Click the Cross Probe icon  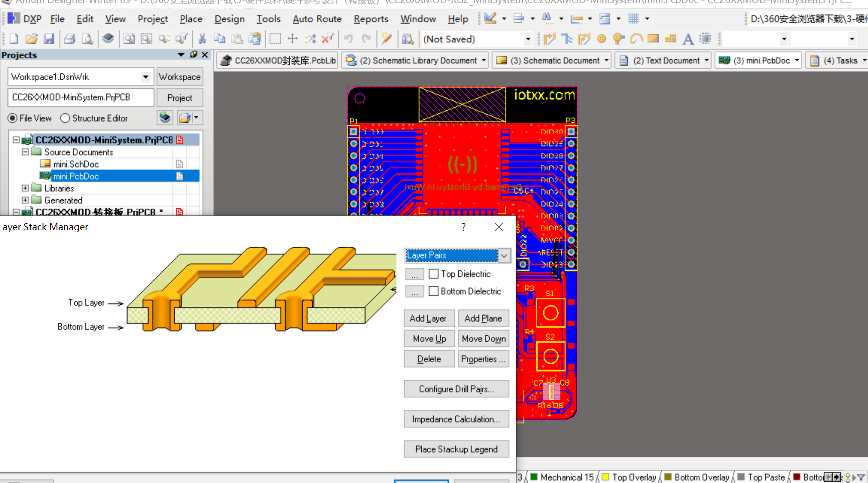coord(387,39)
